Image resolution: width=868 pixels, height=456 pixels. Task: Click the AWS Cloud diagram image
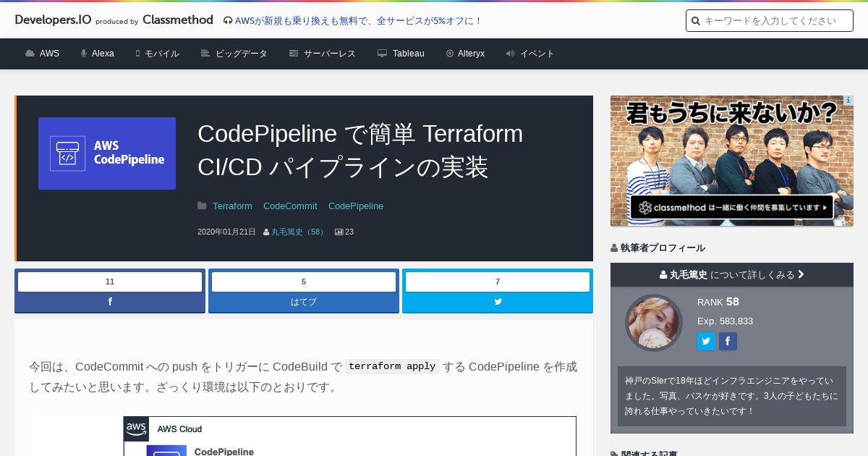[x=304, y=436]
